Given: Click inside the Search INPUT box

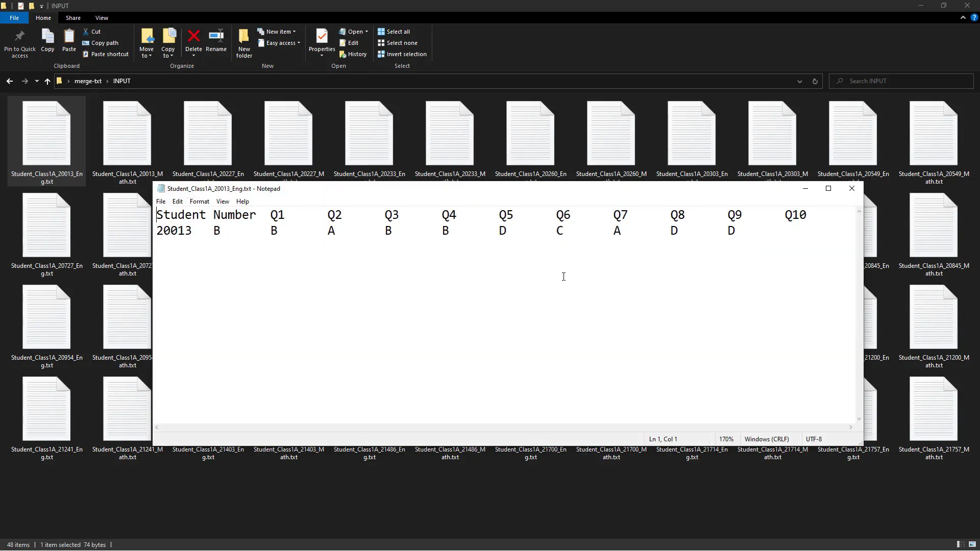Looking at the screenshot, I should (x=901, y=81).
